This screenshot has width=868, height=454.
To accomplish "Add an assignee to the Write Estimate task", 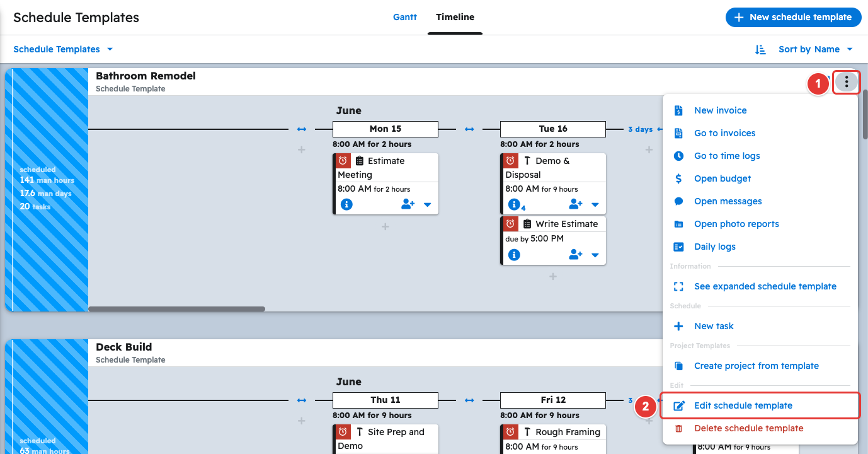I will click(x=576, y=255).
